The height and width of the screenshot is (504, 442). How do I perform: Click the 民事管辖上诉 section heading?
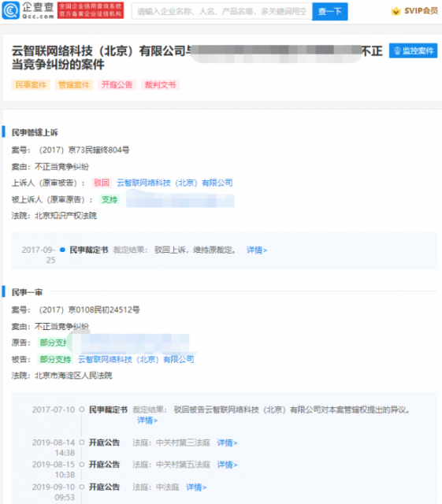[x=35, y=132]
